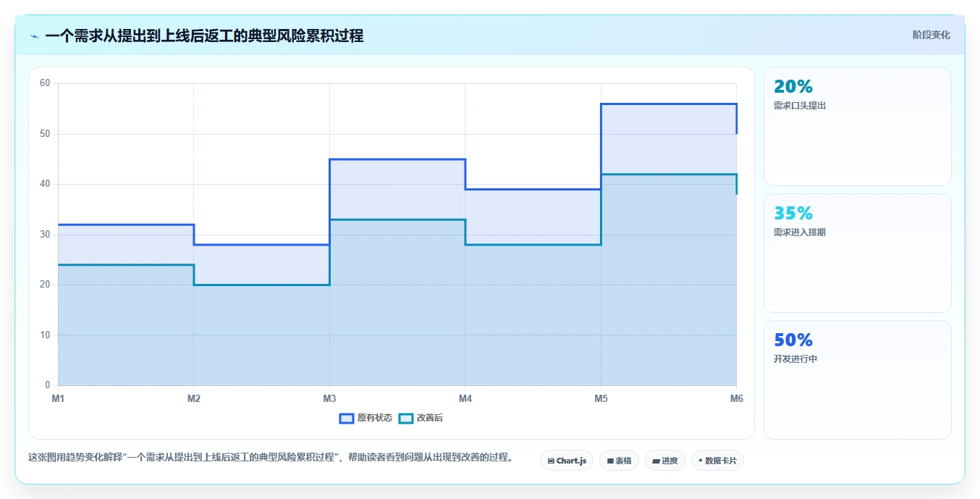Click the 40 y-axis tick label
The height and width of the screenshot is (499, 980).
(45, 184)
